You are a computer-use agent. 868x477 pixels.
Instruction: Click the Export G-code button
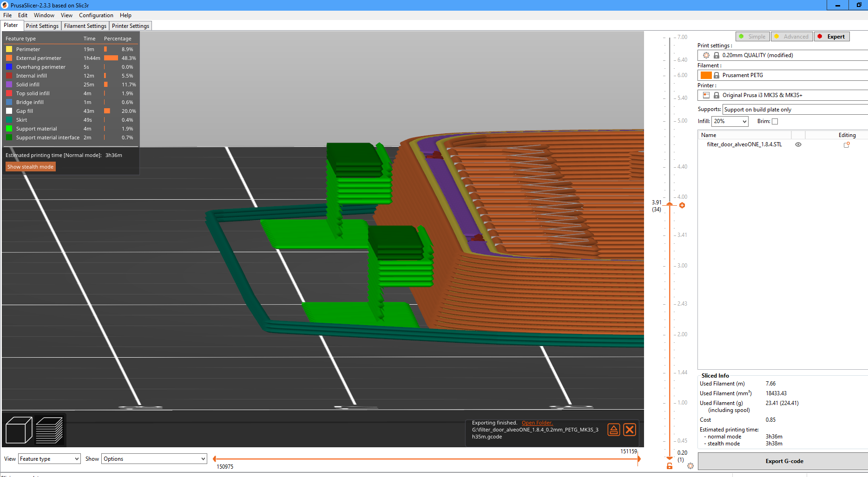click(784, 461)
